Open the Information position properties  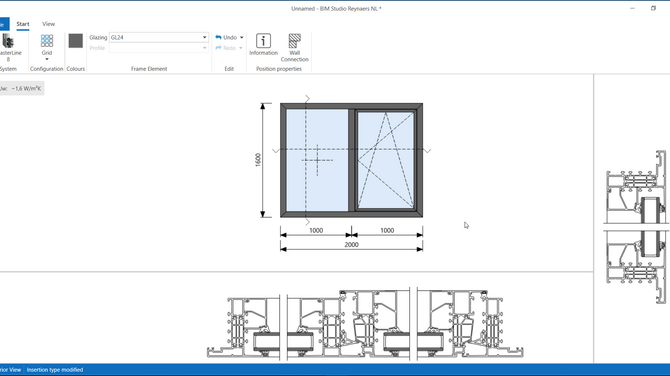(x=263, y=45)
